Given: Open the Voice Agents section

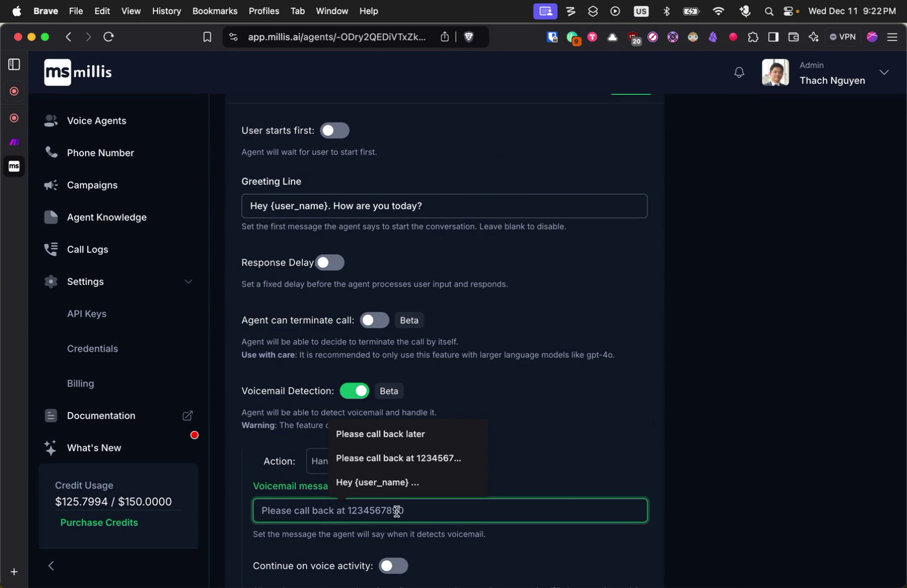Looking at the screenshot, I should coord(96,121).
